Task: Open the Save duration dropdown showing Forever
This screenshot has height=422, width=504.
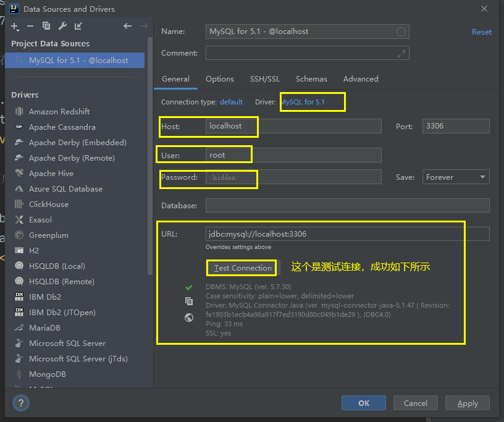Action: pyautogui.click(x=455, y=177)
